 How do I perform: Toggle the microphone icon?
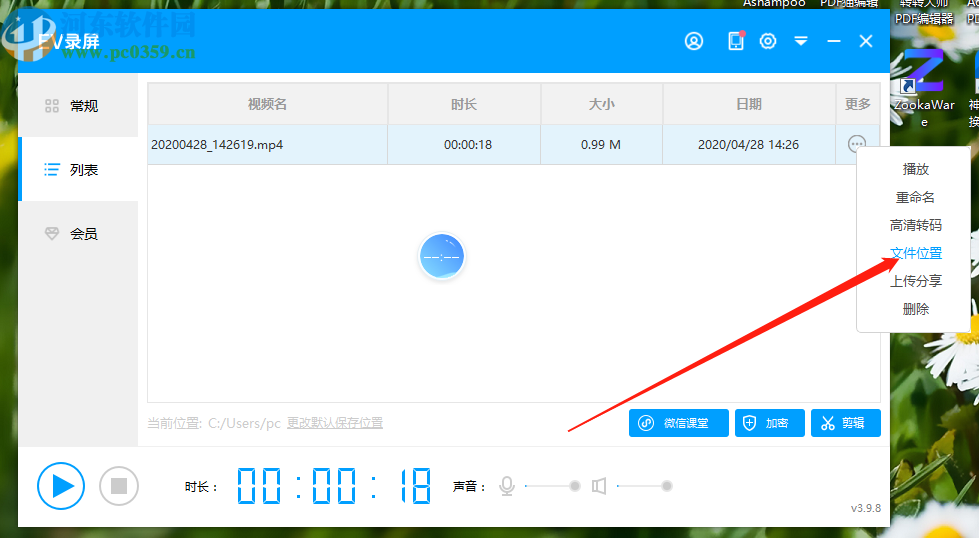pos(507,486)
